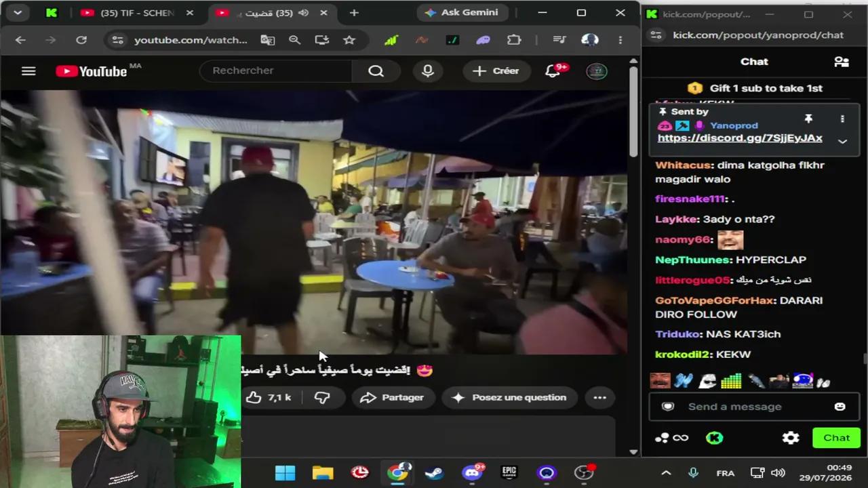Open the green chart extension icon
This screenshot has height=488, width=868.
(391, 40)
